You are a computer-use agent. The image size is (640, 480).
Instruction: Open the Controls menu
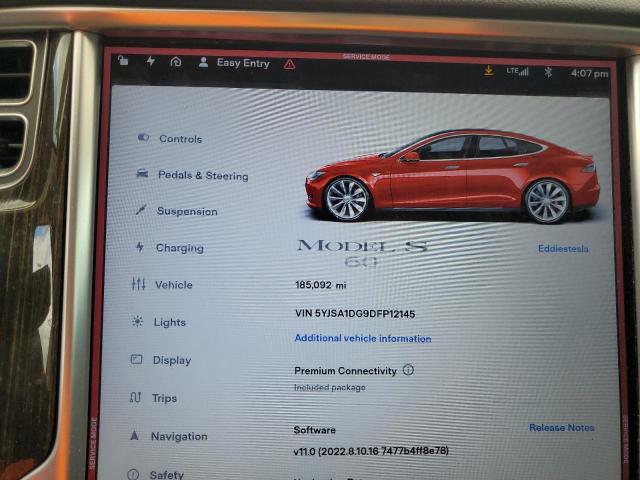pos(180,139)
